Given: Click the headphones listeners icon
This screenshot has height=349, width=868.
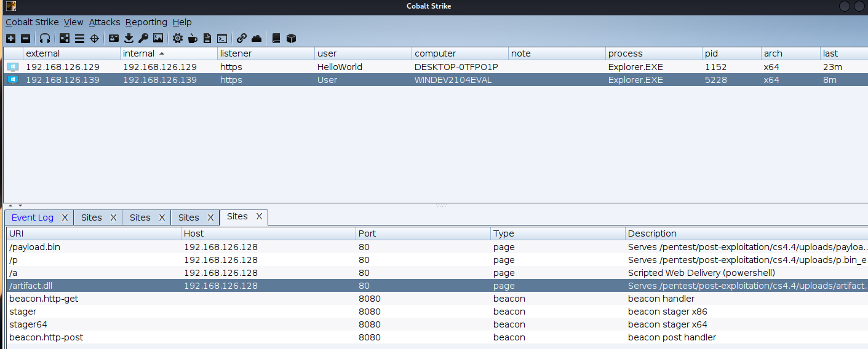Looking at the screenshot, I should tap(45, 38).
